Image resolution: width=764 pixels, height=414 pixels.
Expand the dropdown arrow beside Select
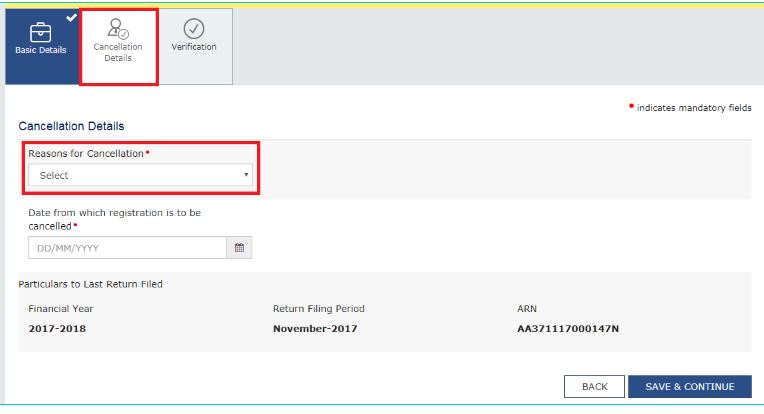pyautogui.click(x=246, y=176)
